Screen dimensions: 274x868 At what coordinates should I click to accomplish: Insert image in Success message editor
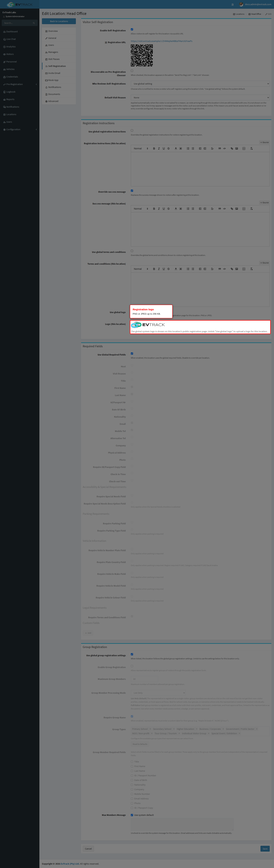[236, 209]
